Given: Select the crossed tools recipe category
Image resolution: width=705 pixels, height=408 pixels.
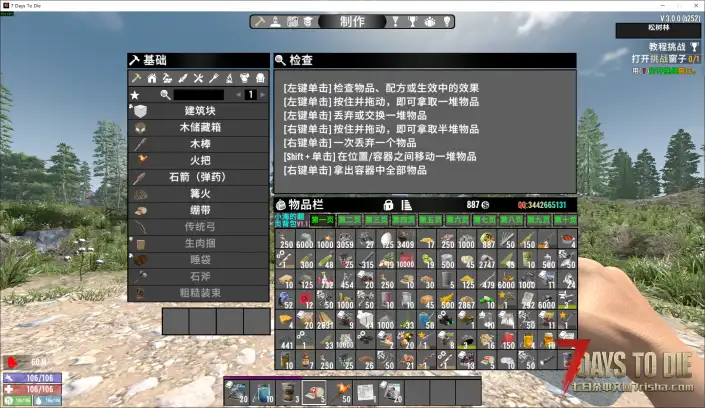Looking at the screenshot, I should click(x=198, y=78).
